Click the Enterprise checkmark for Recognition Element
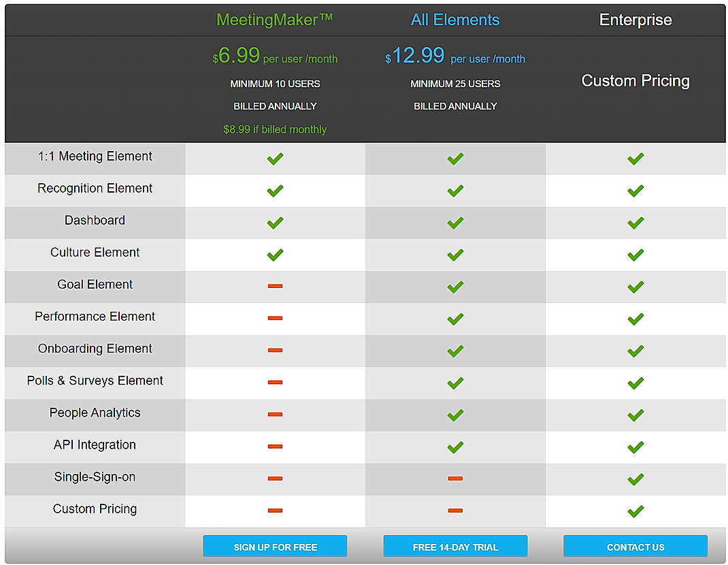Viewport: 728px width, 565px height. point(635,191)
